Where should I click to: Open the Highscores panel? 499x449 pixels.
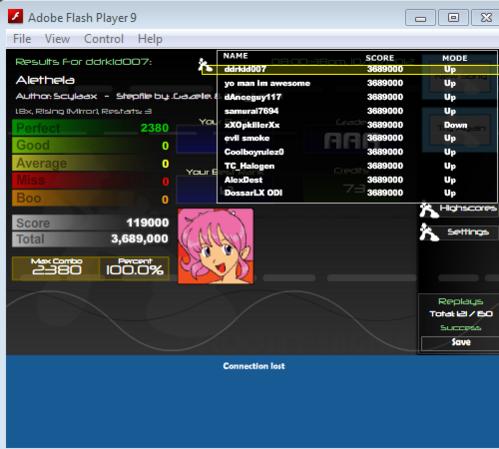pos(468,208)
